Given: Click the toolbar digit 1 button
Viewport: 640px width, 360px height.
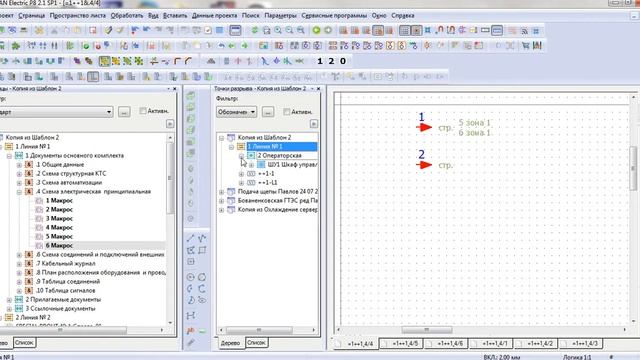Looking at the screenshot, I should 320,61.
